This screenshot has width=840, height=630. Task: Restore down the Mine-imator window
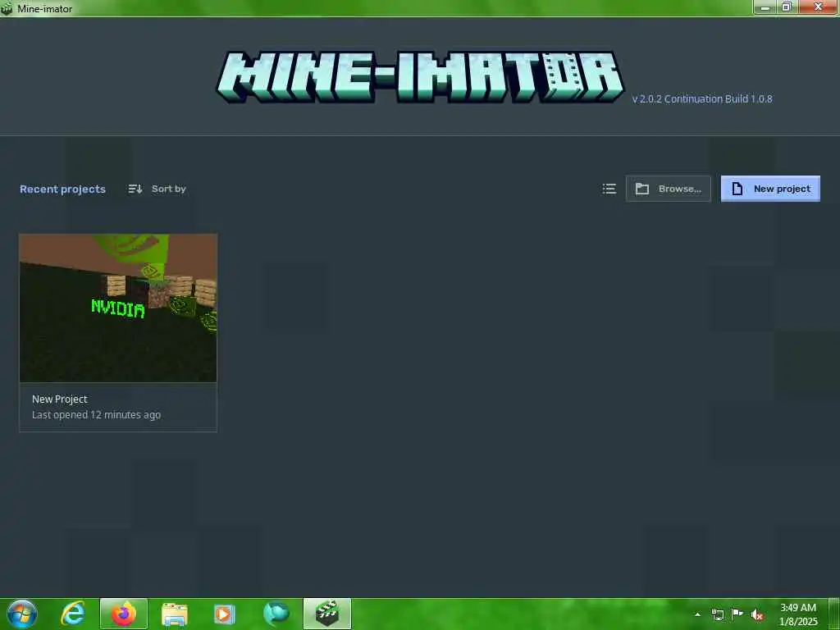(x=787, y=7)
